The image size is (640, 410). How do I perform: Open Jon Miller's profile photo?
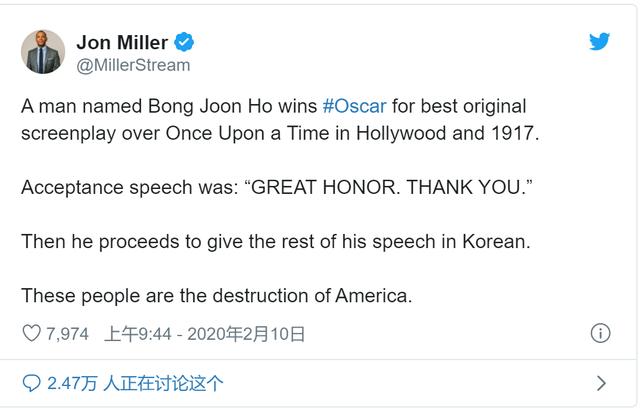[42, 52]
